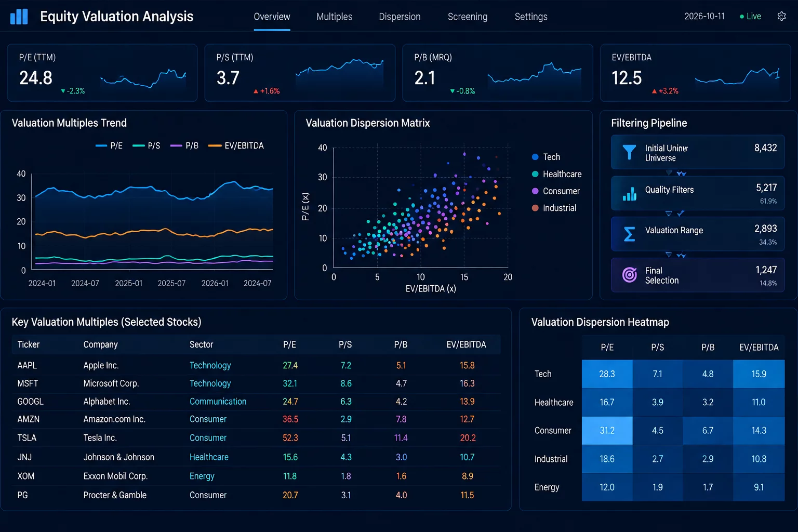This screenshot has width=798, height=532.
Task: Click the P/B (MRQ) metric card
Action: (x=498, y=73)
